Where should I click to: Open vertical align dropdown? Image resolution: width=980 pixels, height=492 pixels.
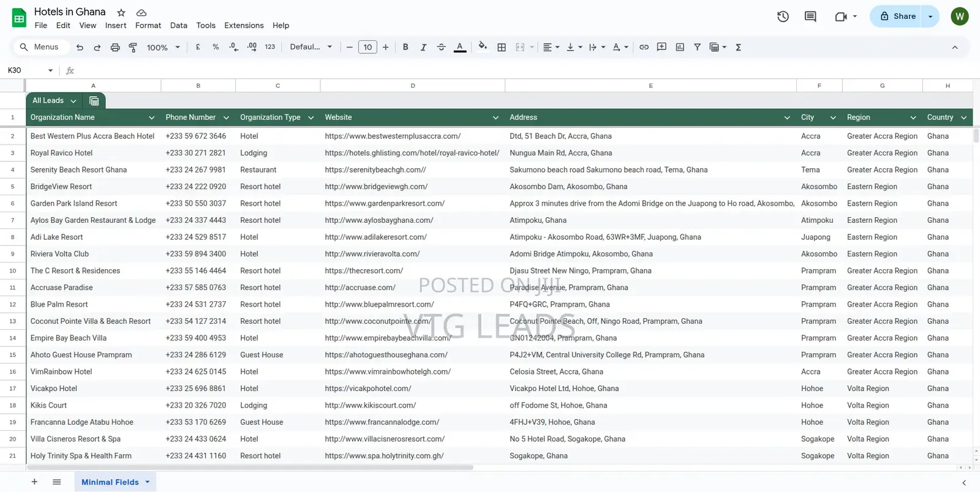[574, 47]
